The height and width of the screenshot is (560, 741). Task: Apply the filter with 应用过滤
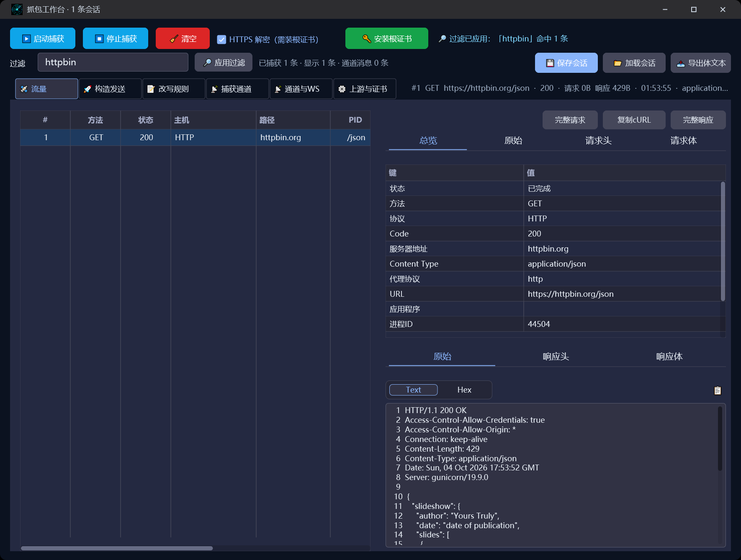(x=224, y=62)
